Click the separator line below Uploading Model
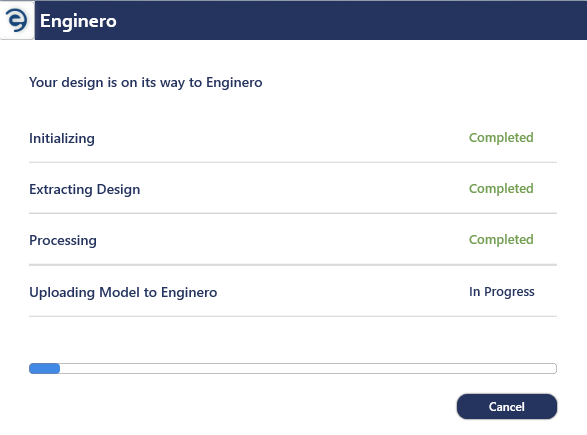This screenshot has width=587, height=435. tap(293, 316)
